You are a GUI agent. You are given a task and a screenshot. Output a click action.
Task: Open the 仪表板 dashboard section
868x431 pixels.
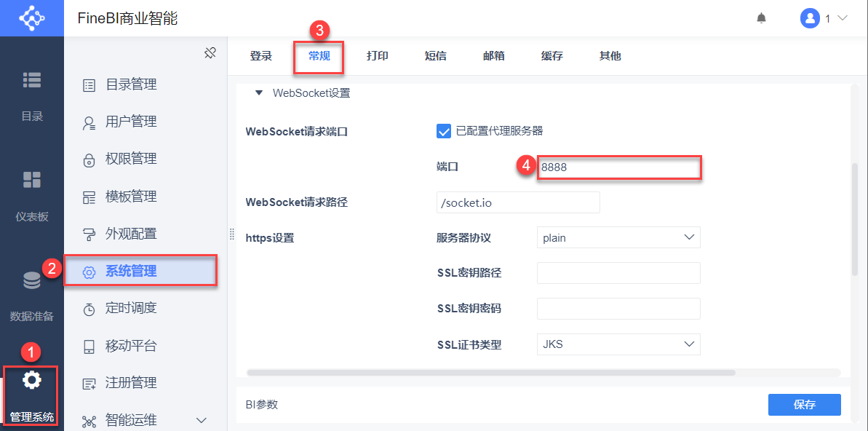coord(31,195)
